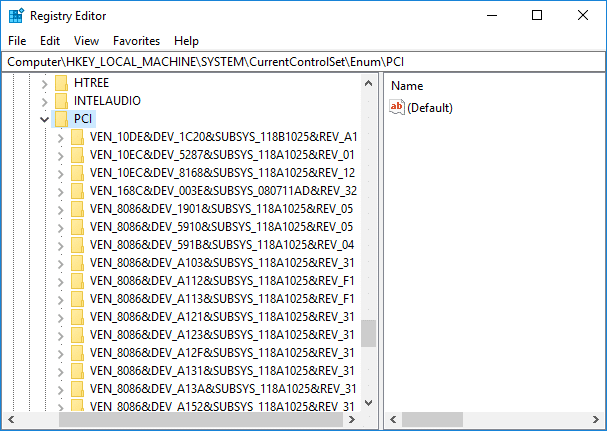
Task: Click folder icon of VEN_8086&DEV_1901 key
Action: (x=78, y=209)
